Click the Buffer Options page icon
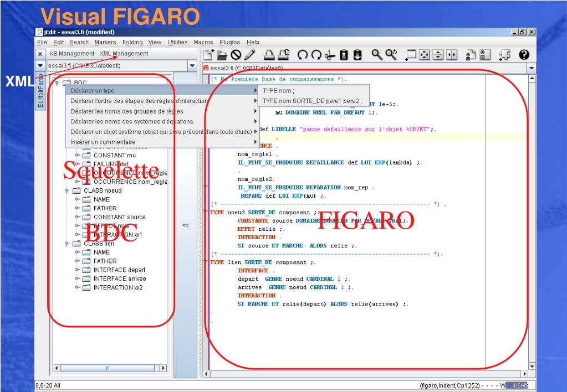This screenshot has width=567, height=392. pos(471,55)
